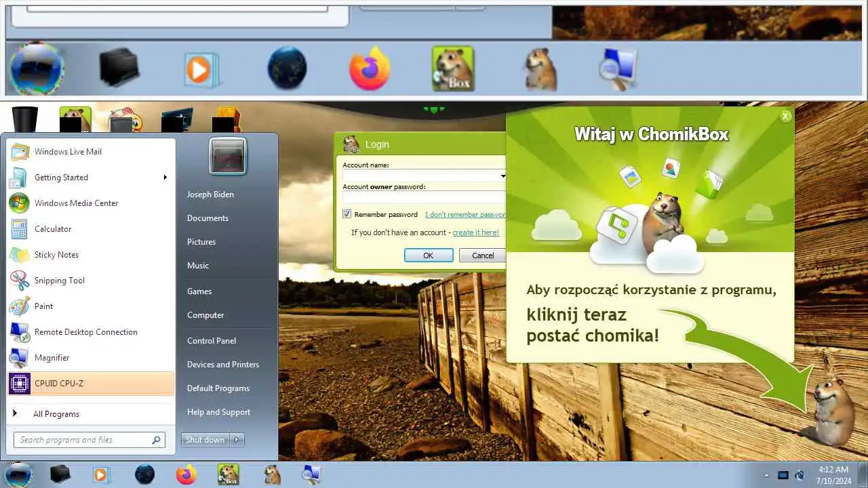Open the shutdown options arrow menu
Screen dimensions: 868x488
[x=237, y=440]
